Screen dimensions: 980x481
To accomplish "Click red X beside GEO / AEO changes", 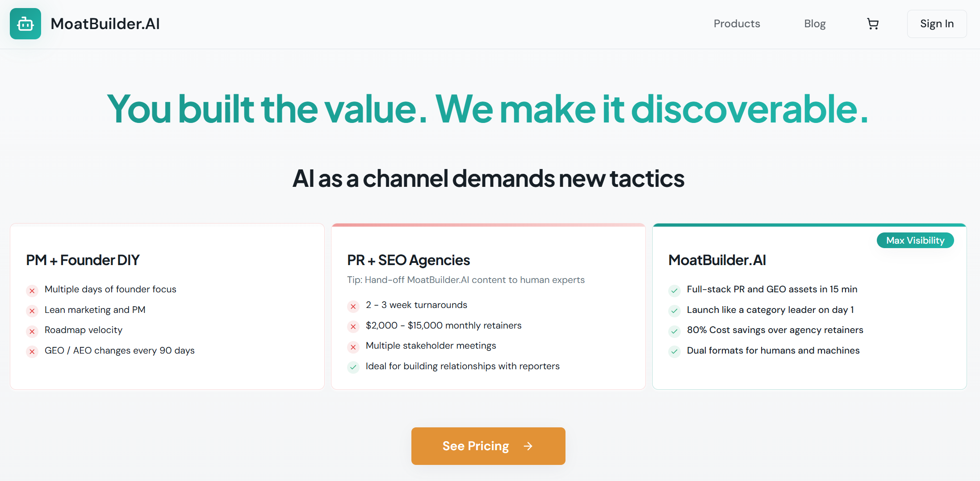I will (32, 352).
